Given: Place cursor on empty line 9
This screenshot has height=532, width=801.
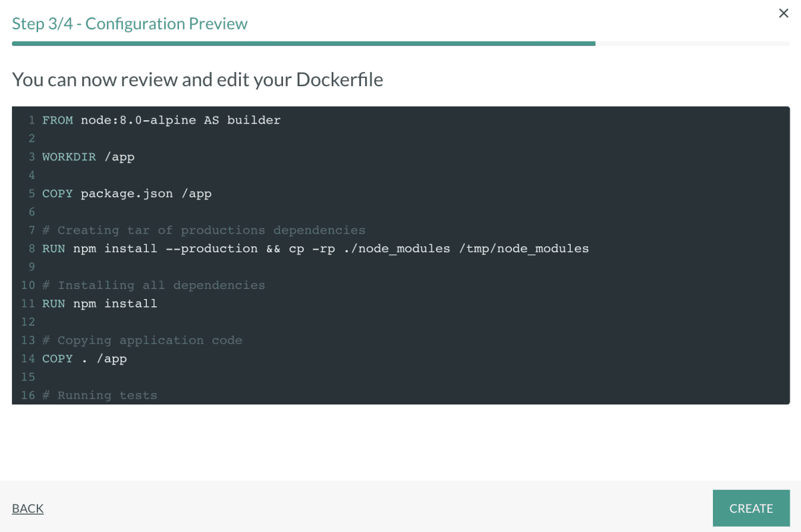Looking at the screenshot, I should click(x=414, y=267).
